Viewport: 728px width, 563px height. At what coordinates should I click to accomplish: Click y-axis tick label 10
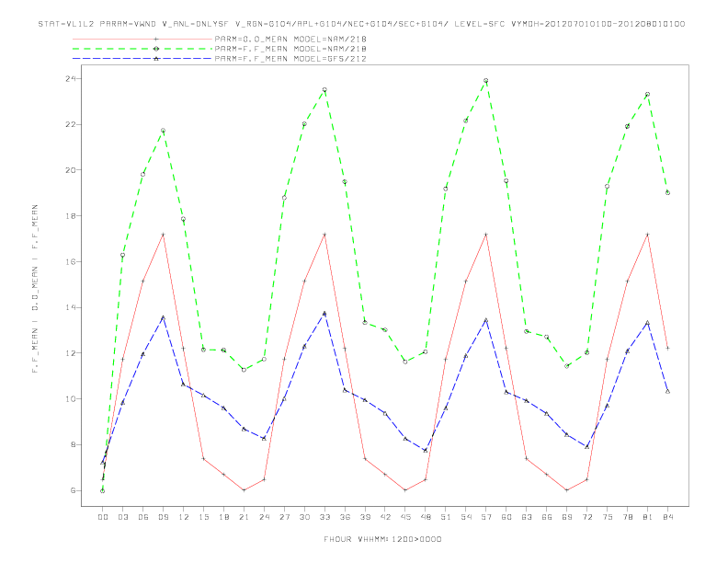coord(71,399)
